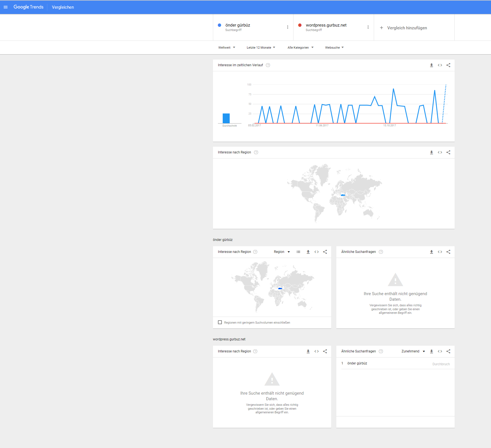Click the 15.10.2017 axis date label
This screenshot has height=448, width=491.
click(389, 125)
